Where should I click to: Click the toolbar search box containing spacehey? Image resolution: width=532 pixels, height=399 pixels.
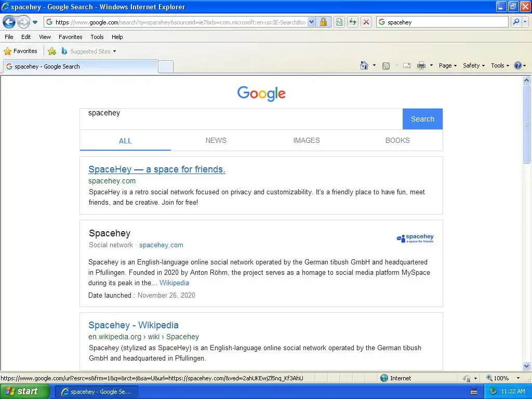(443, 22)
